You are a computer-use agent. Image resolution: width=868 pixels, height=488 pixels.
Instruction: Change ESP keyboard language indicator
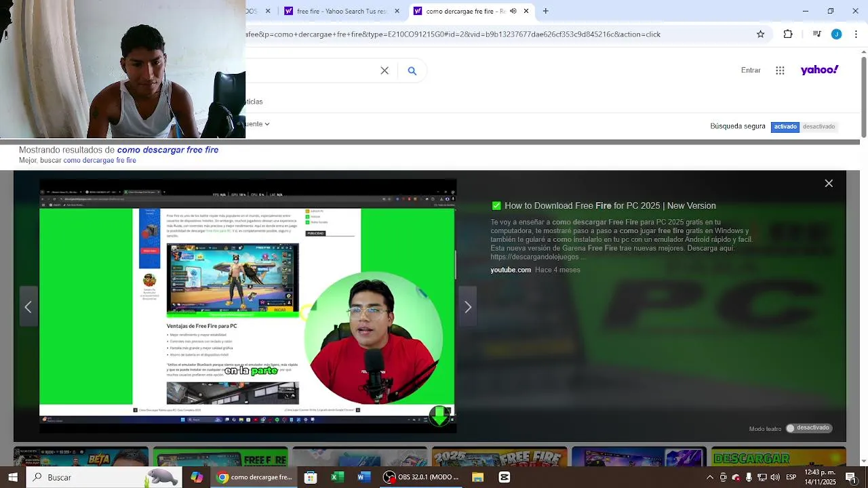tap(791, 477)
